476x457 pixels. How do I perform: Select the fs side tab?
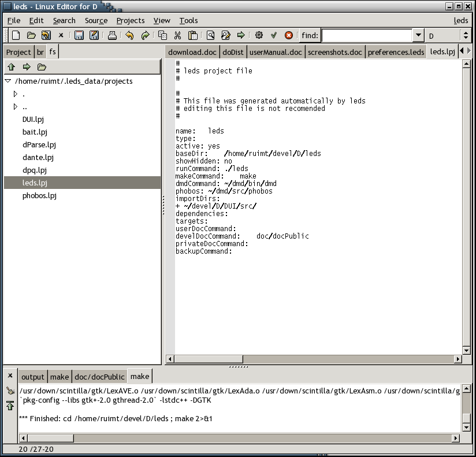(53, 51)
